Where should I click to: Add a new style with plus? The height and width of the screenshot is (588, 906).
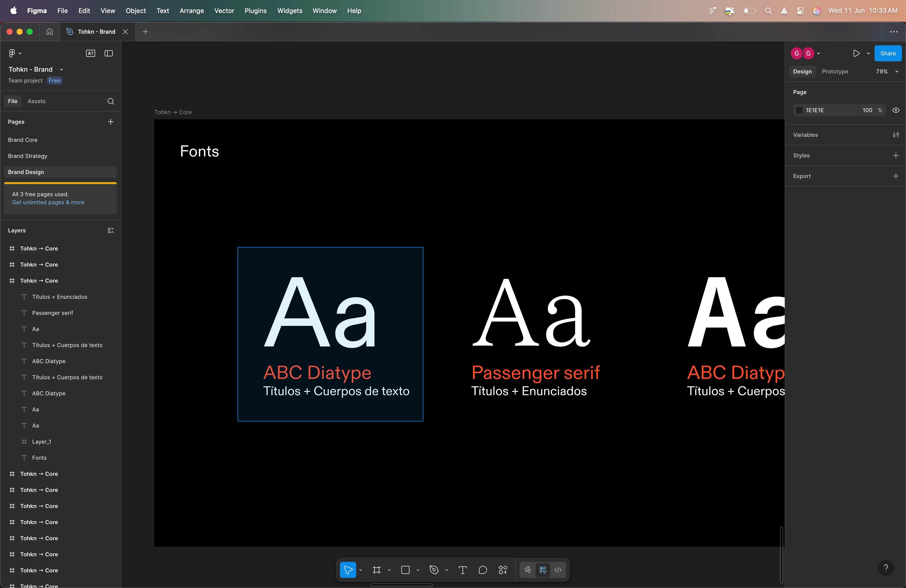[896, 156]
